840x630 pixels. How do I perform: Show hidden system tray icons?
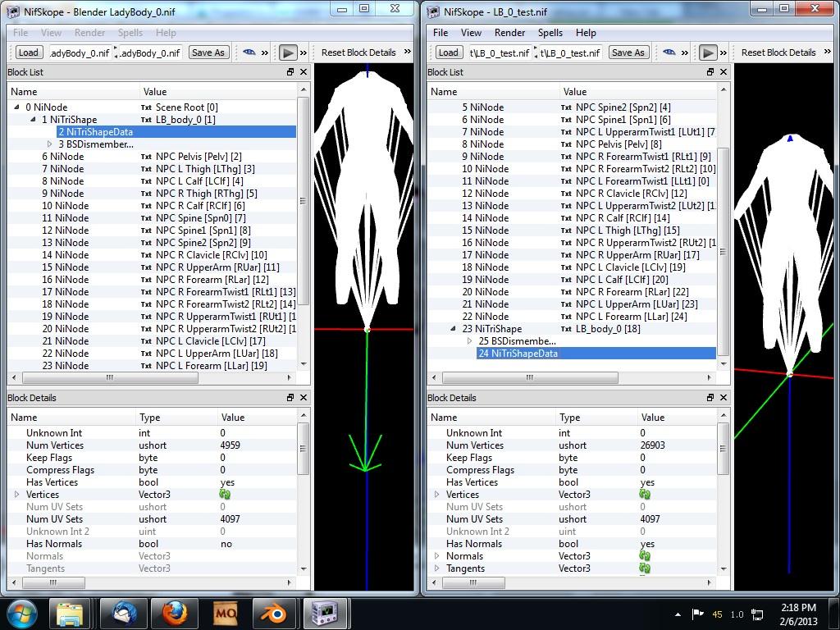pos(678,614)
